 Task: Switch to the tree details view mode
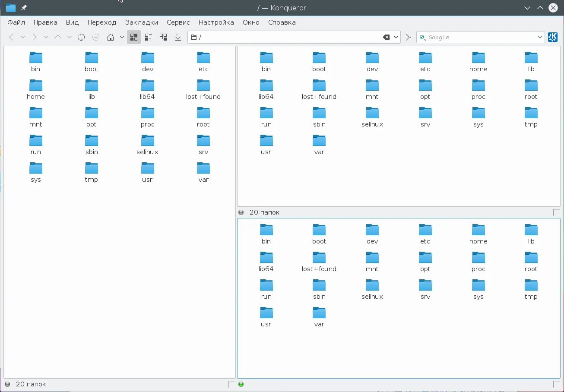click(x=163, y=37)
